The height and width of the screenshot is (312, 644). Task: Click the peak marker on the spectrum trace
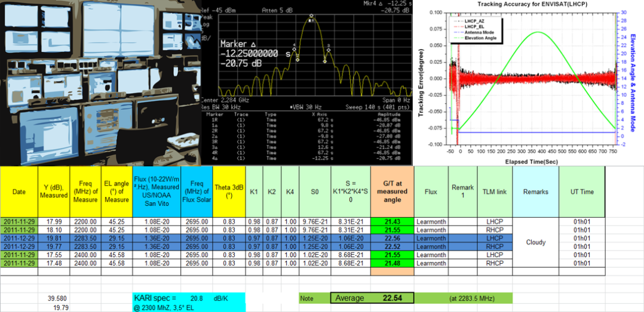[x=311, y=16]
